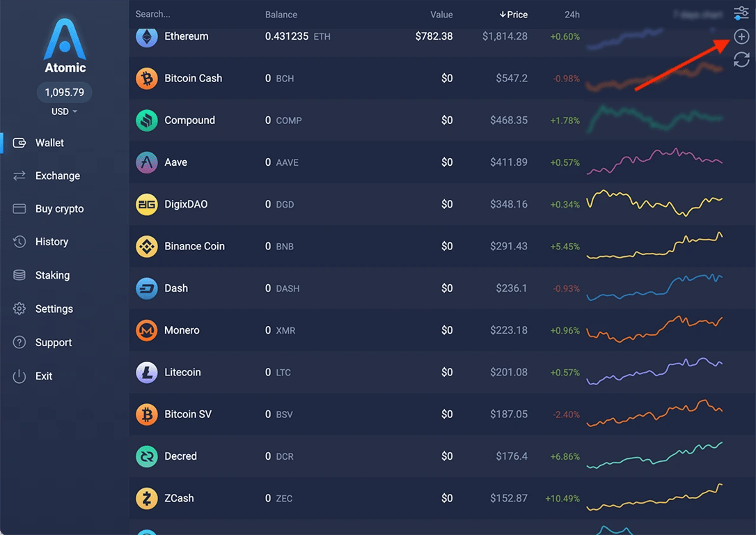Exit the Atomic wallet
The height and width of the screenshot is (535, 756).
point(43,376)
